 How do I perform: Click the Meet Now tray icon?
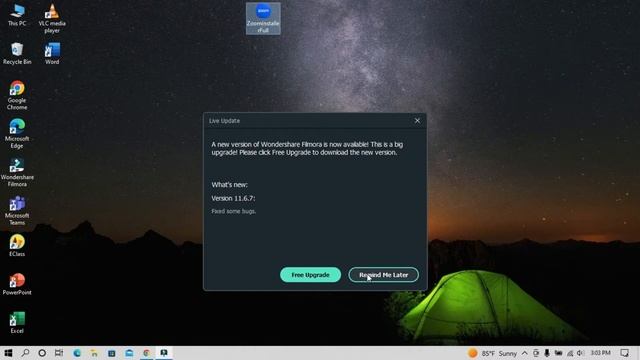tap(536, 353)
